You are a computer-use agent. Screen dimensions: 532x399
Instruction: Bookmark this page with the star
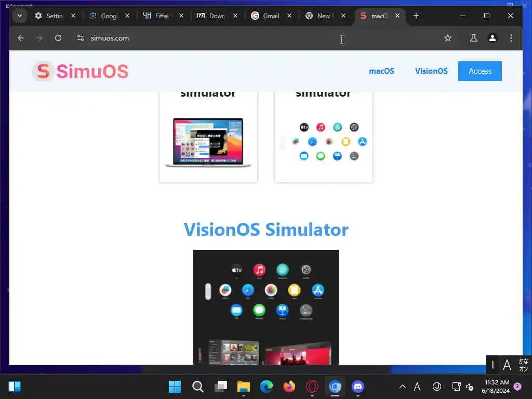[448, 38]
